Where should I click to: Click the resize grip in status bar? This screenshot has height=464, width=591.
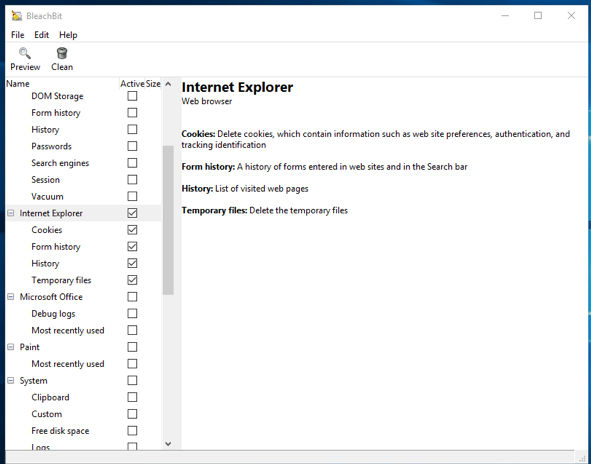[x=582, y=458]
